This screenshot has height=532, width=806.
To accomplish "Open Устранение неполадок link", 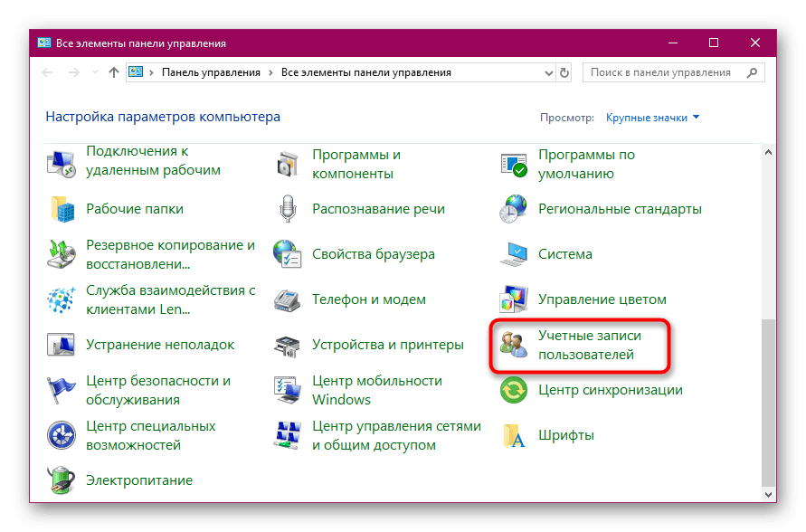I will point(160,345).
